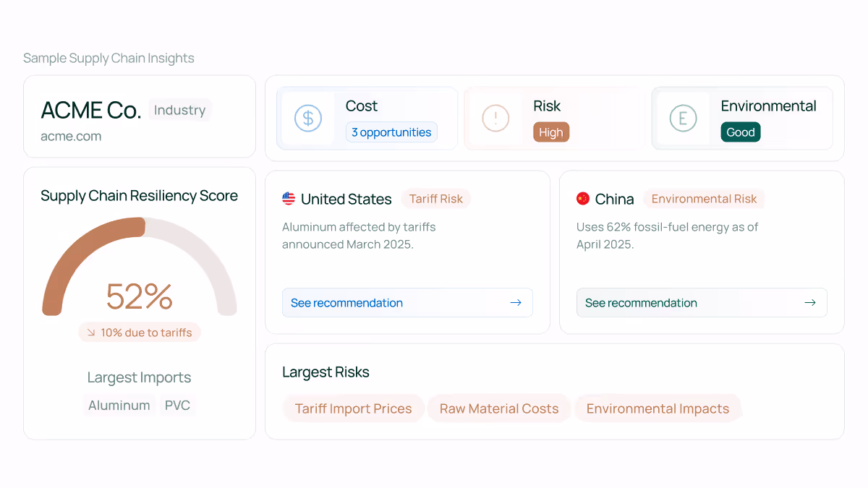Click the PVC import tag
Image resolution: width=868 pixels, height=488 pixels.
(x=177, y=406)
